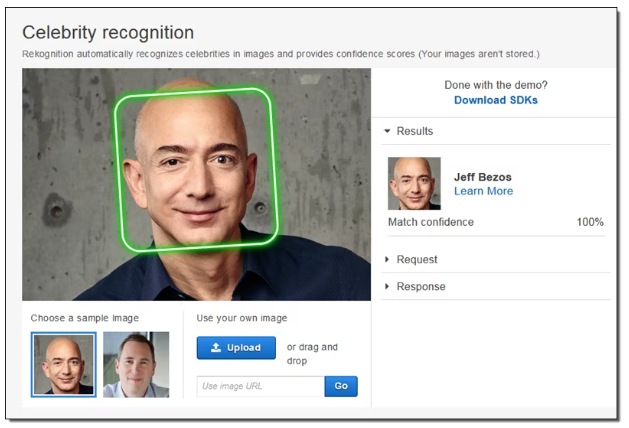The image size is (629, 428).
Task: Click inside the Use image URL field
Action: coord(261,386)
